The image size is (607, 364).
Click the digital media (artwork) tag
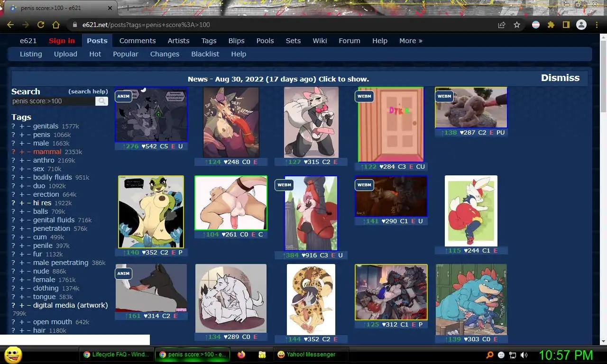pos(70,305)
